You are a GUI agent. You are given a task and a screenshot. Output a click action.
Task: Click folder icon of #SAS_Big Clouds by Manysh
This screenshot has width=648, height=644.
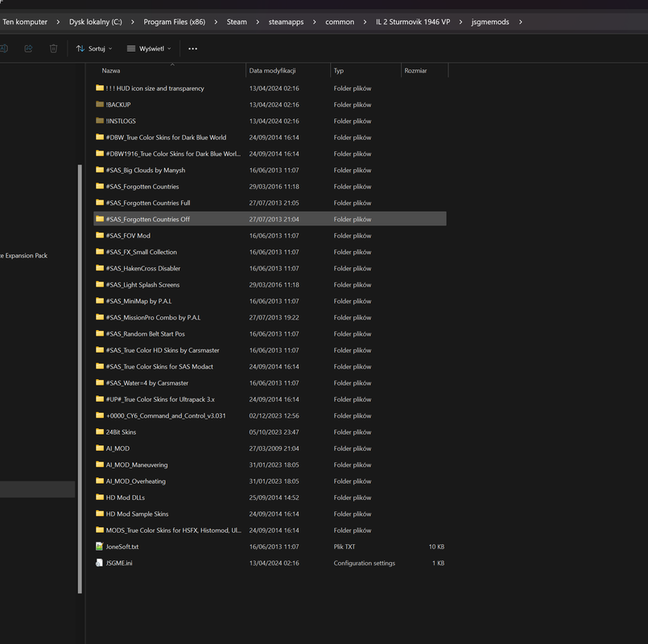[100, 170]
